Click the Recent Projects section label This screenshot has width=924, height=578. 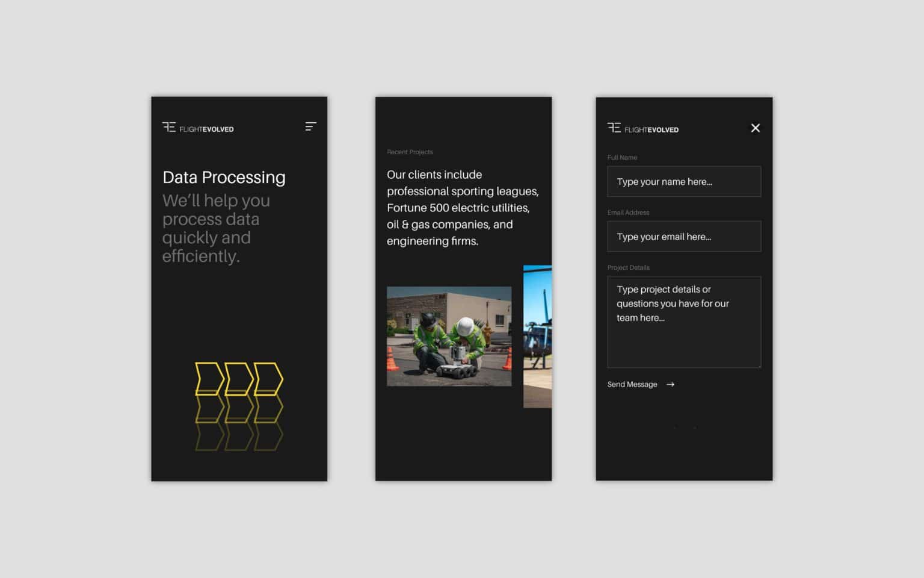pyautogui.click(x=410, y=152)
